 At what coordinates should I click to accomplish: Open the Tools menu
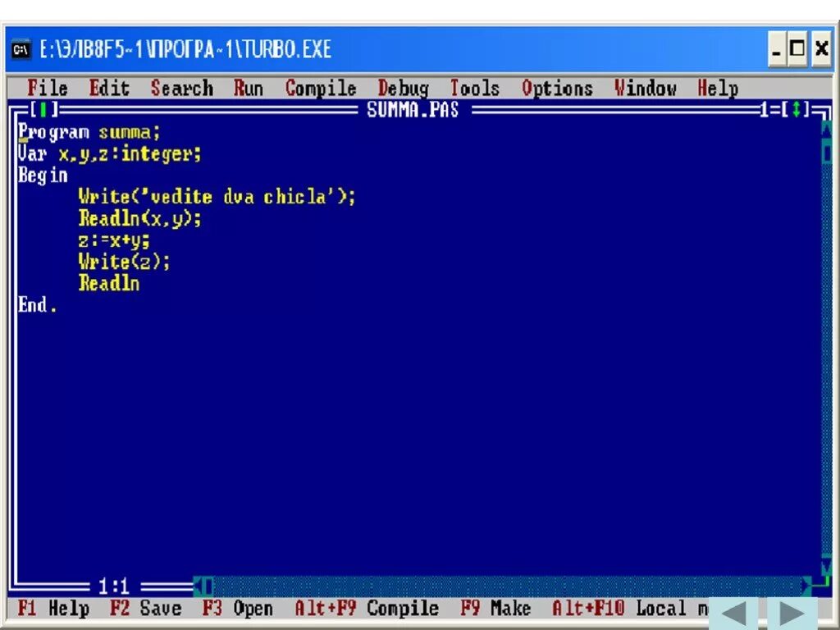point(475,88)
